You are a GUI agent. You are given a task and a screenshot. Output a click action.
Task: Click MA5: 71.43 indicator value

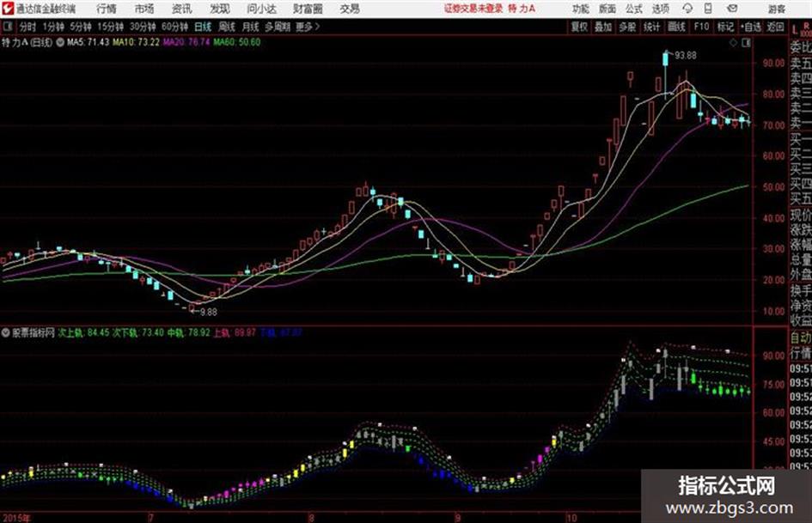click(x=88, y=42)
